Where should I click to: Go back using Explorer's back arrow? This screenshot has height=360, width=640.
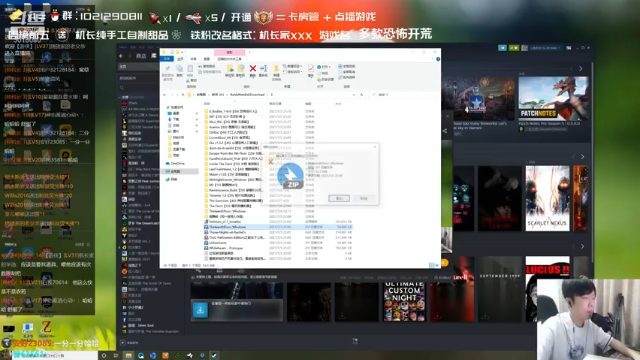point(164,95)
